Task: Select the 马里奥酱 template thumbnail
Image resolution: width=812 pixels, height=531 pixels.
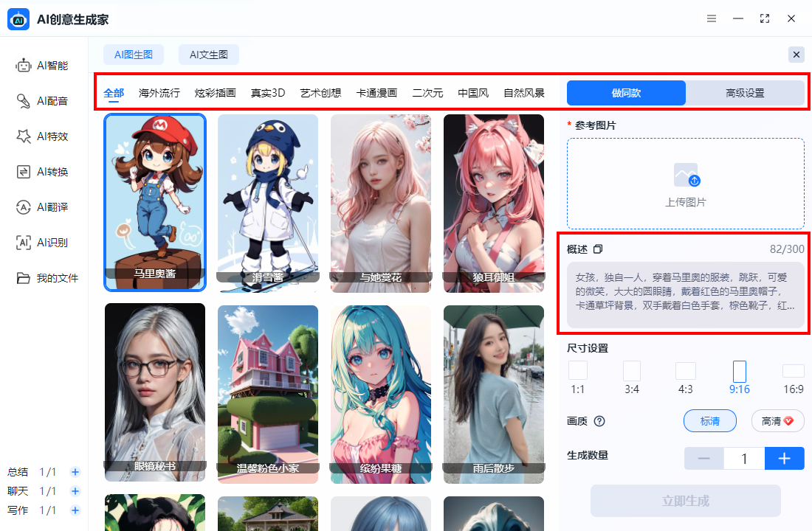Action: point(155,202)
